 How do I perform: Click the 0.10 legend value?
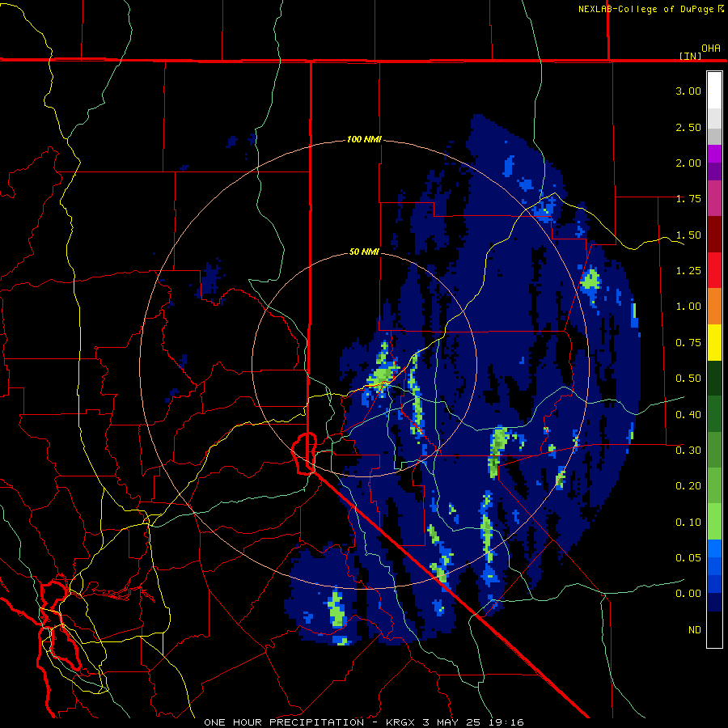688,523
